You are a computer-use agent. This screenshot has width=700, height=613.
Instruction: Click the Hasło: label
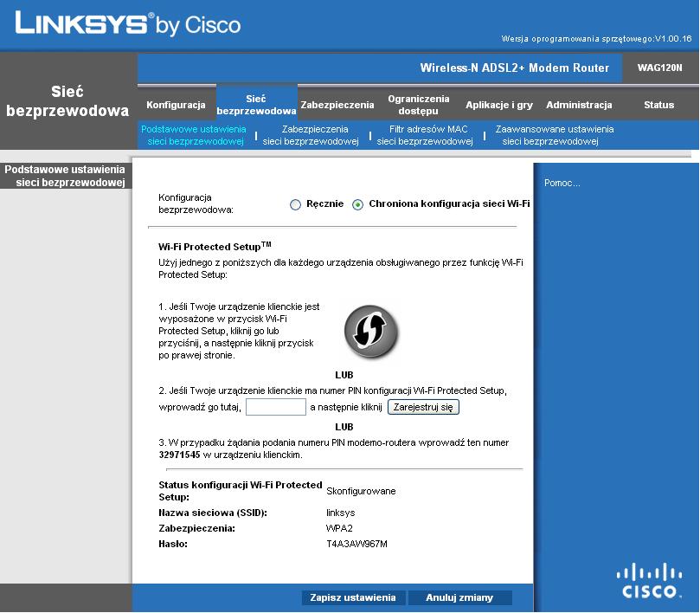(173, 544)
